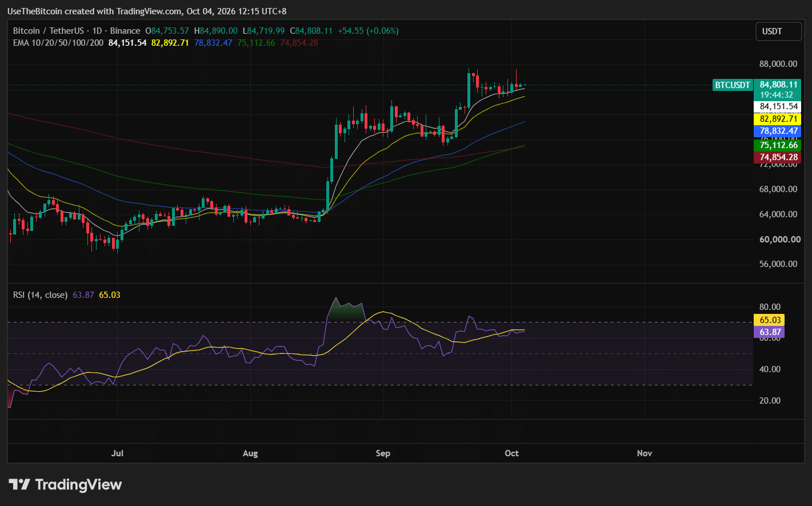Click the "RSI (14, close)" indicator legend
812x506 pixels.
point(41,295)
